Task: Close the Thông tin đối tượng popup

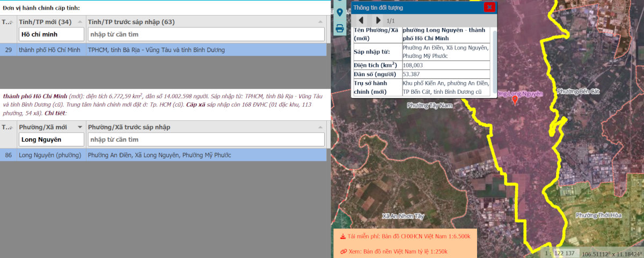Action: (489, 7)
